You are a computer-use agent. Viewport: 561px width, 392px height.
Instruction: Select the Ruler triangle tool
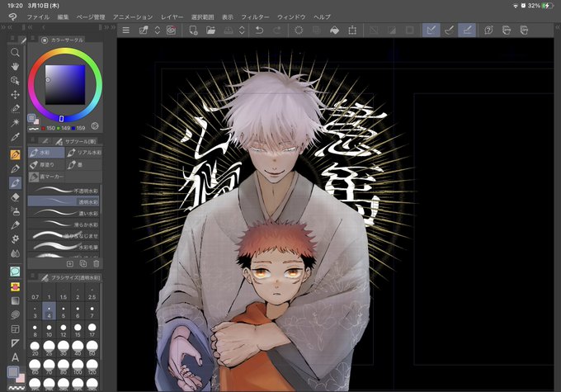(x=15, y=343)
